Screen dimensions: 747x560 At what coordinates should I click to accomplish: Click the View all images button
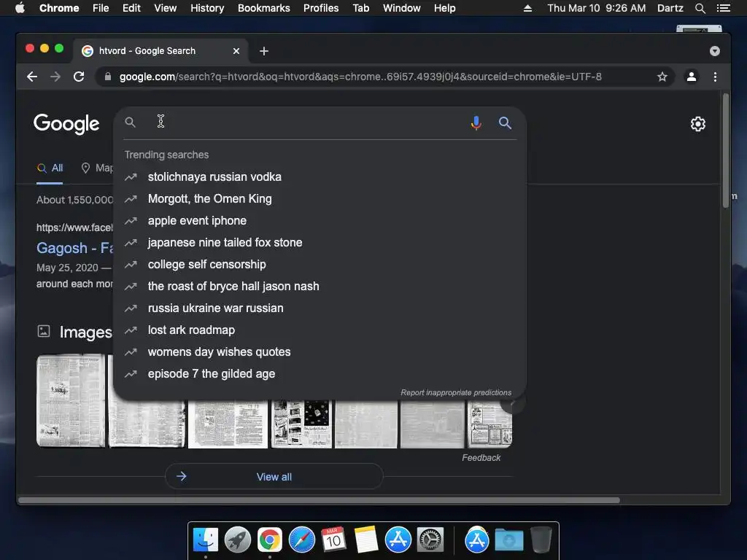coord(274,477)
